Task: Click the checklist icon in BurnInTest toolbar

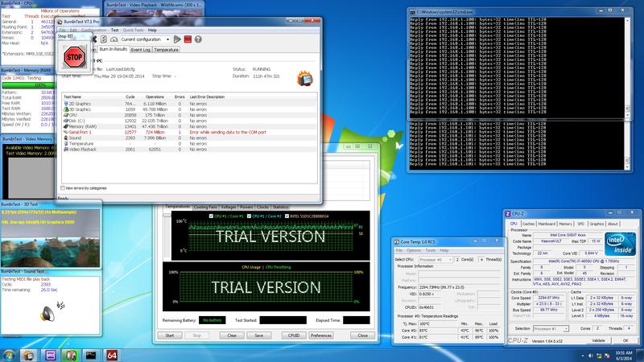Action: pos(104,39)
